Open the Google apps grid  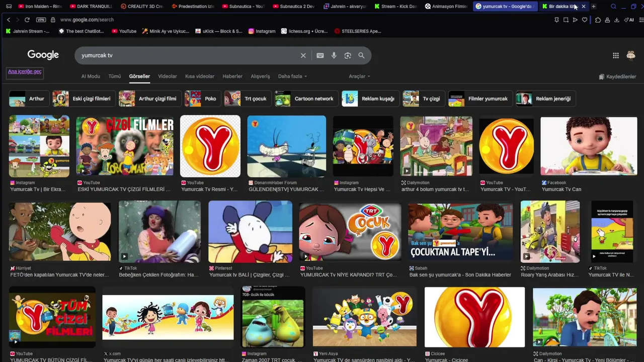click(616, 55)
